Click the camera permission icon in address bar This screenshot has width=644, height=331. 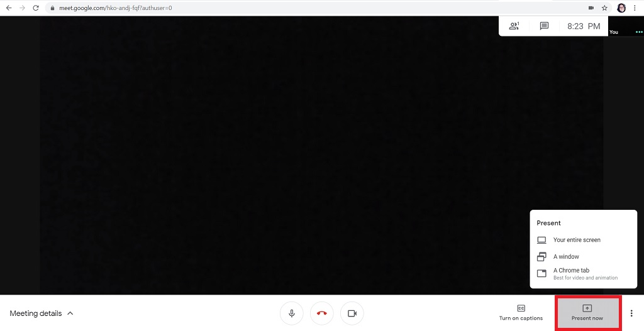coord(591,8)
